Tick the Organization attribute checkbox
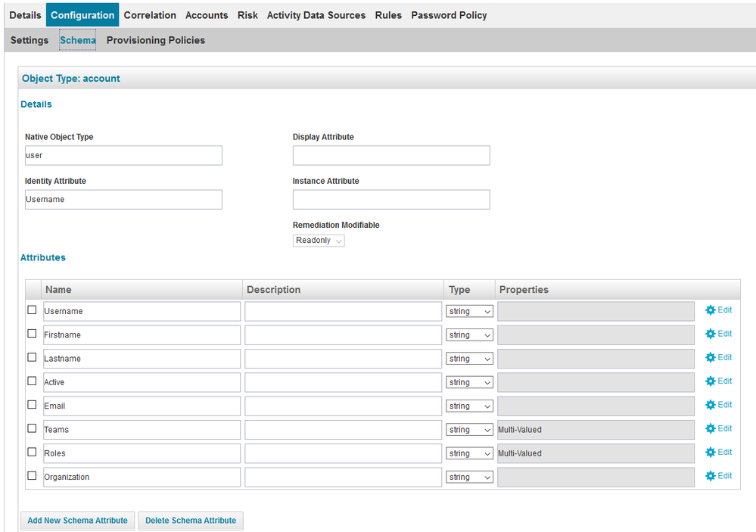 32,476
